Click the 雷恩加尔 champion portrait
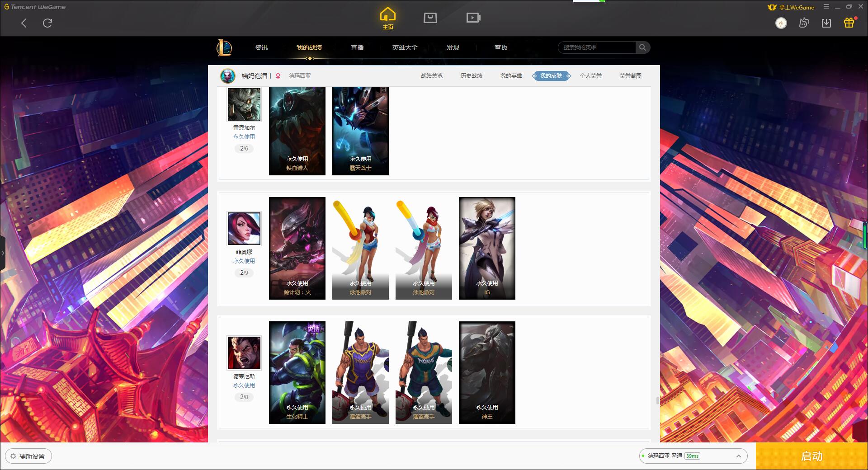This screenshot has height=470, width=868. (244, 104)
